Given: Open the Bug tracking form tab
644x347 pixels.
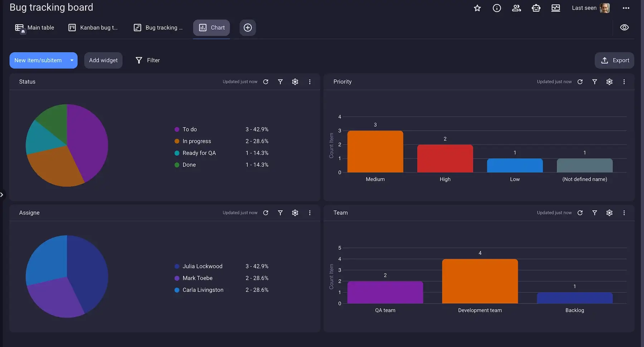Looking at the screenshot, I should [x=158, y=28].
